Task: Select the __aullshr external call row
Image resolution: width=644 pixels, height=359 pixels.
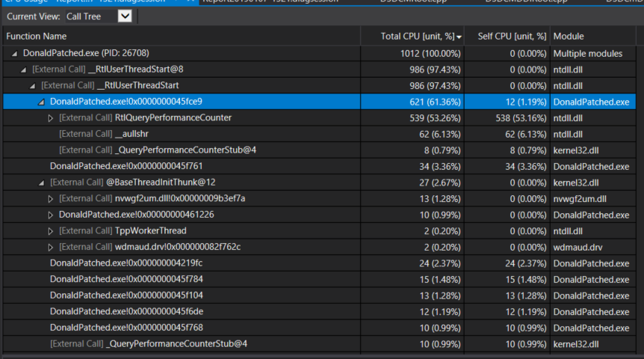Action: (319, 134)
